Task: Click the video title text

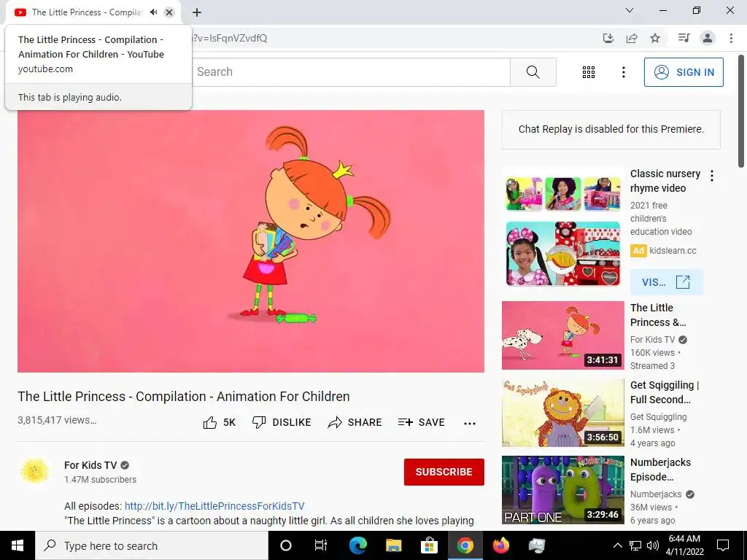Action: (x=183, y=396)
